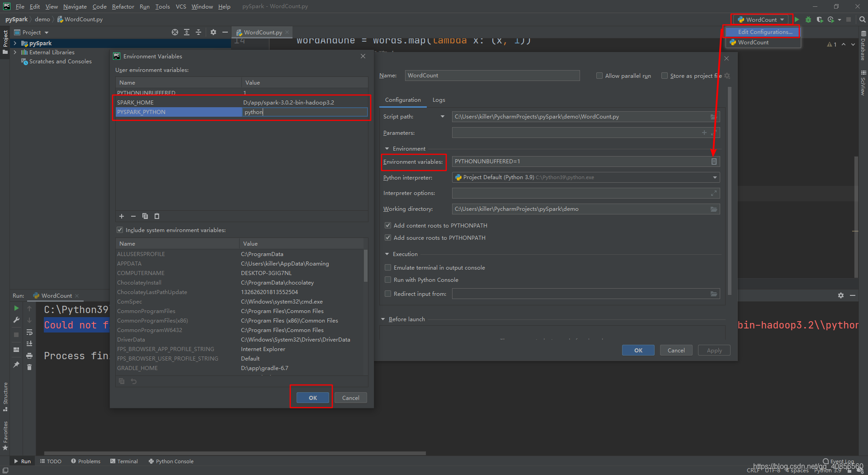
Task: Collapse the Execution section
Action: tap(387, 254)
